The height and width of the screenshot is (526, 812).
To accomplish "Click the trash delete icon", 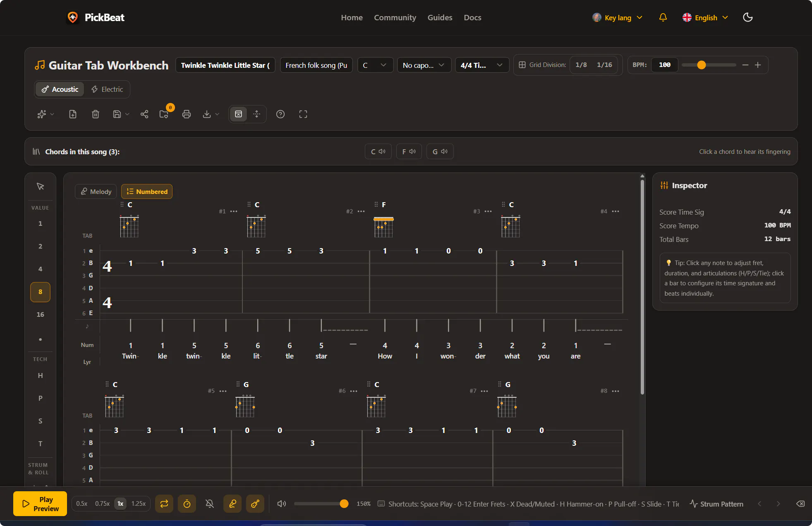I will [96, 114].
